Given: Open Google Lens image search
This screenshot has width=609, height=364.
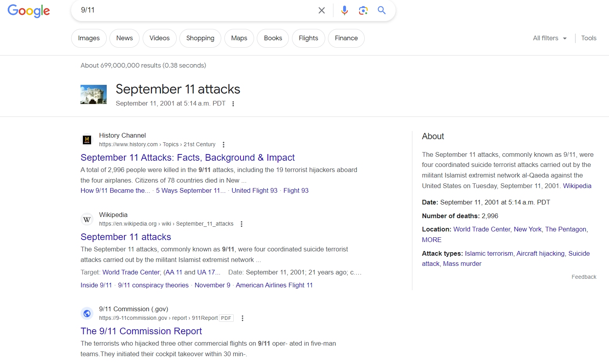Looking at the screenshot, I should pos(363,11).
